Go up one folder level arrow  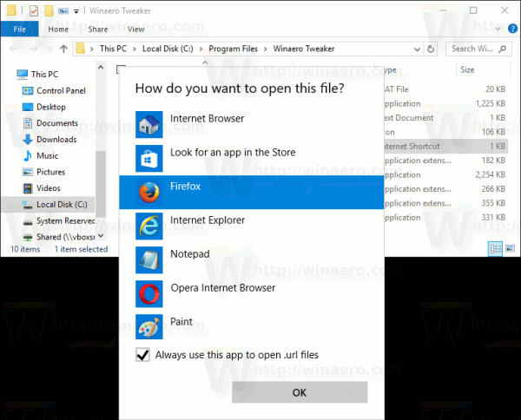[x=63, y=49]
